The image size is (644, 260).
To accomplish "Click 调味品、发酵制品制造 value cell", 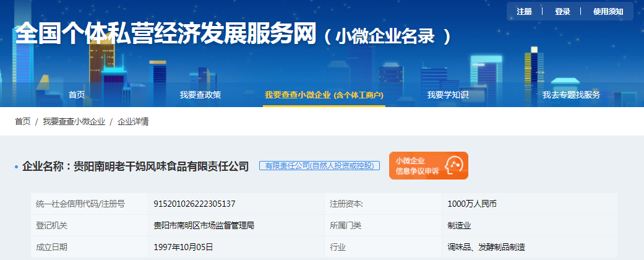I will [x=530, y=247].
